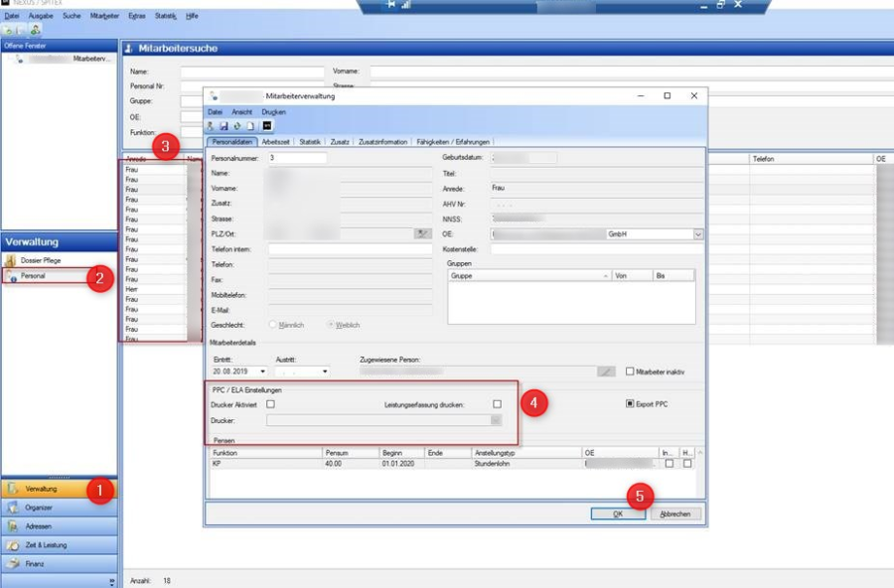Click the edit icon beside Zugewiesene Person
Screen dimensions: 894x588
click(606, 371)
